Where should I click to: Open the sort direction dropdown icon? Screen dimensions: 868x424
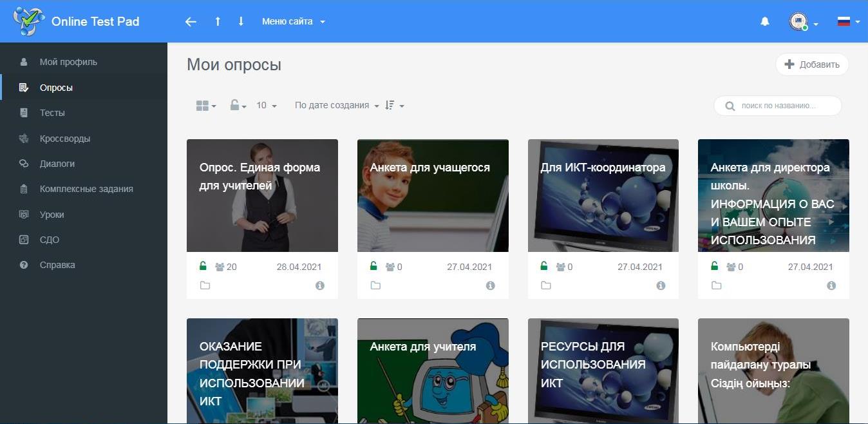[x=394, y=106]
